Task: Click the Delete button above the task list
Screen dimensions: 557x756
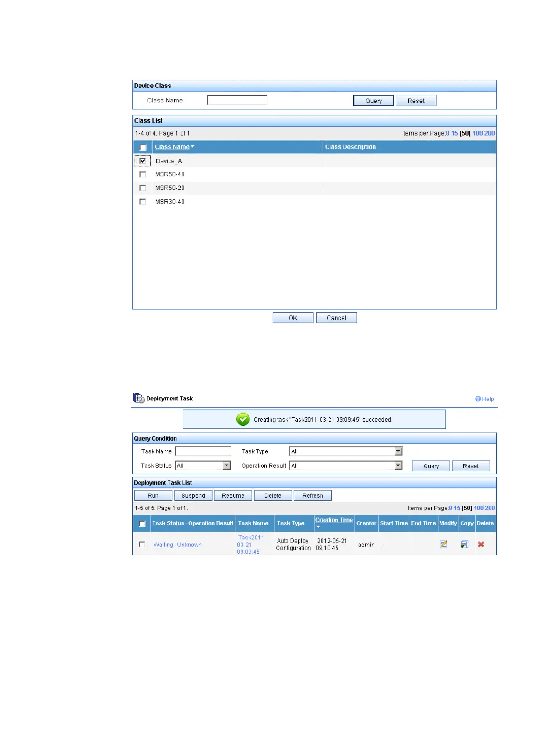Action: 273,495
